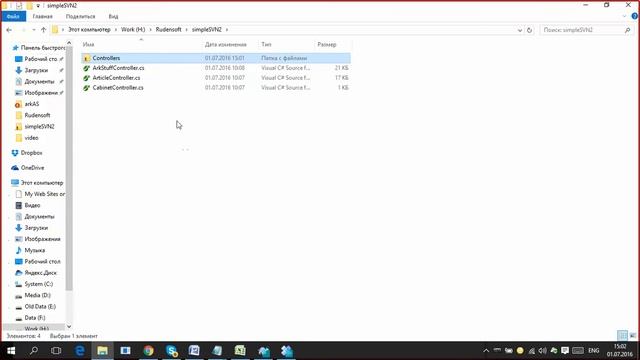Open quick access toolbar customize dropdown
The height and width of the screenshot is (360, 640).
coord(38,6)
